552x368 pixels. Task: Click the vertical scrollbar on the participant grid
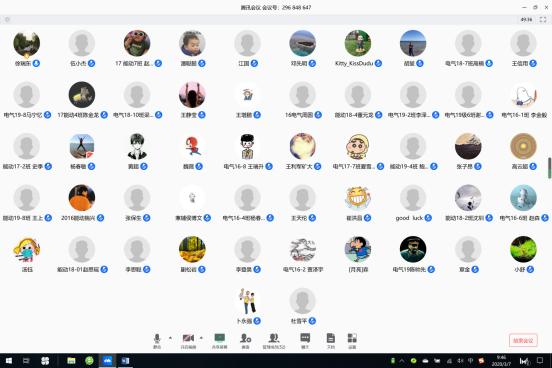pyautogui.click(x=549, y=168)
